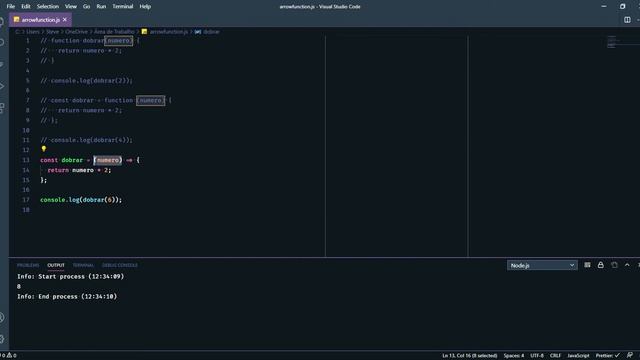Click 'Info: Start process (12:34:09)' output line
Screen dimensions: 640x360
(70, 276)
